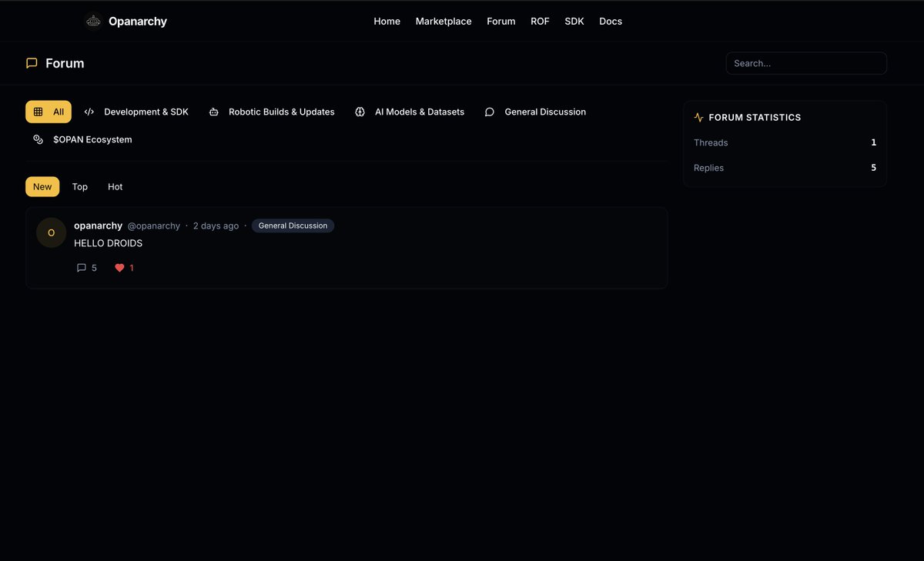Click the brain icon
The image size is (924, 561).
[360, 112]
